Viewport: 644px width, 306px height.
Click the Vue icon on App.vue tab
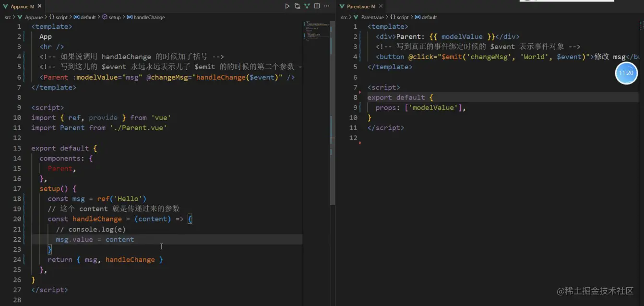pos(6,7)
